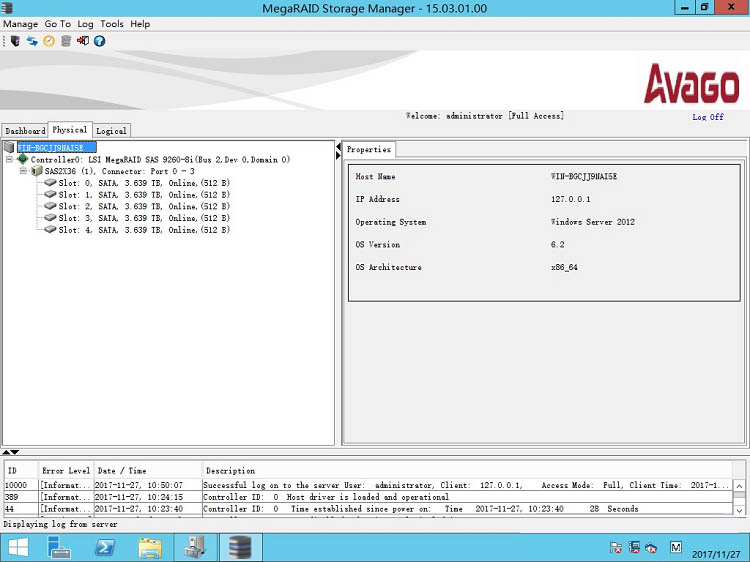750x562 pixels.
Task: Click the MegaRAID application icon in title bar
Action: point(8,8)
